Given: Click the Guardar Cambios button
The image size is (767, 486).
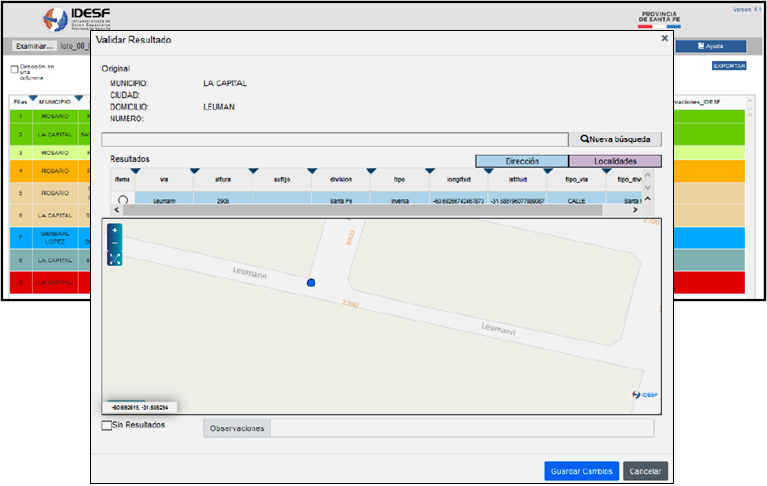Looking at the screenshot, I should 581,471.
